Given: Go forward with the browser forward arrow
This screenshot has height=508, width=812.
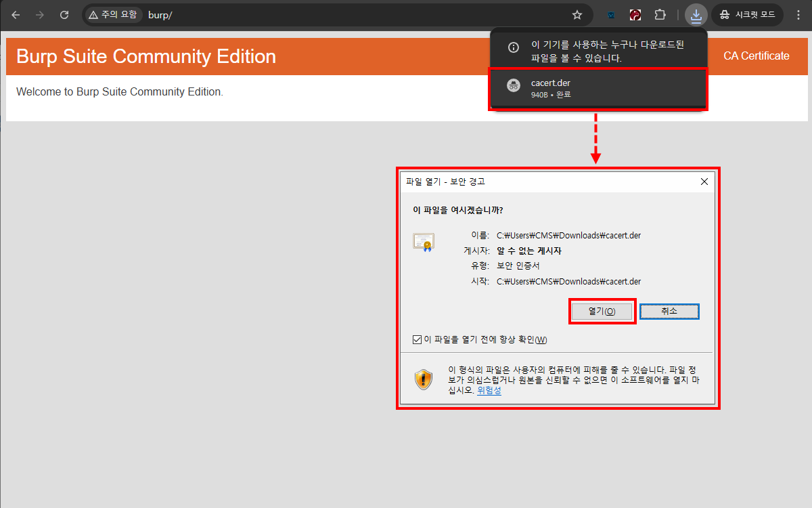Looking at the screenshot, I should [x=40, y=15].
